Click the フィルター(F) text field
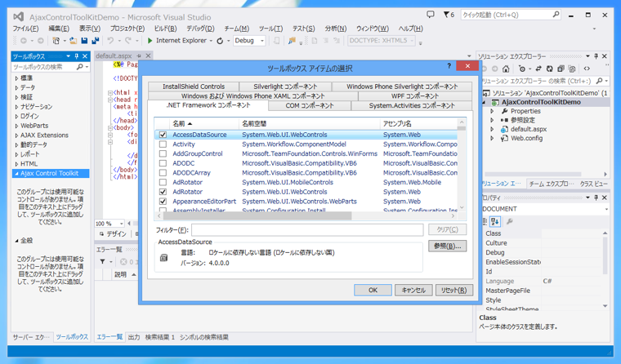621x364 pixels. click(x=307, y=230)
